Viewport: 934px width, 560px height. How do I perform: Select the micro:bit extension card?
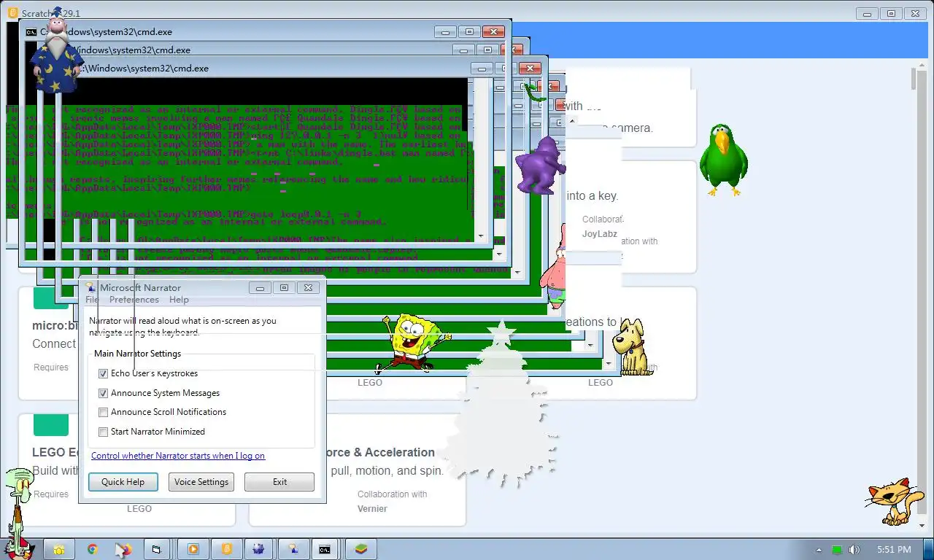pyautogui.click(x=48, y=343)
